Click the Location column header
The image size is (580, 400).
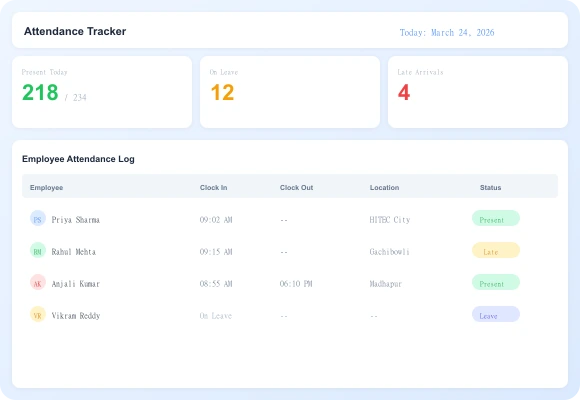tap(384, 188)
